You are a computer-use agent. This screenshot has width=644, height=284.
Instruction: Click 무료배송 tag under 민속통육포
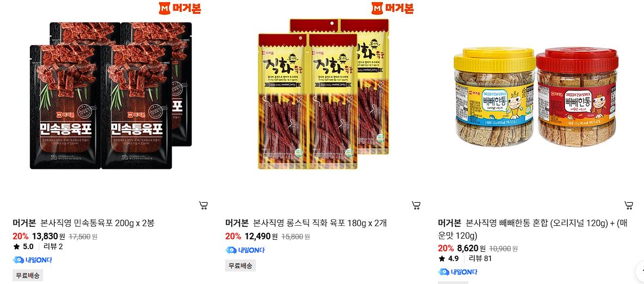tap(28, 275)
